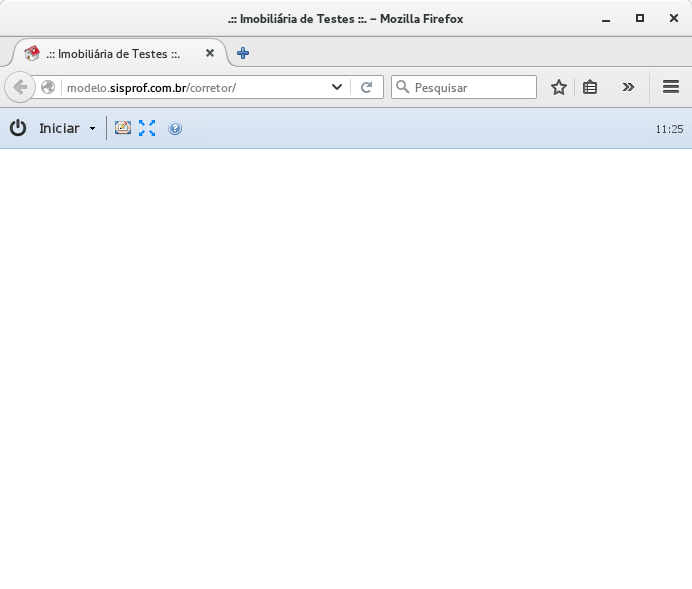The width and height of the screenshot is (692, 589).
Task: Click the 11:25 clock in the toolbar
Action: pos(669,129)
